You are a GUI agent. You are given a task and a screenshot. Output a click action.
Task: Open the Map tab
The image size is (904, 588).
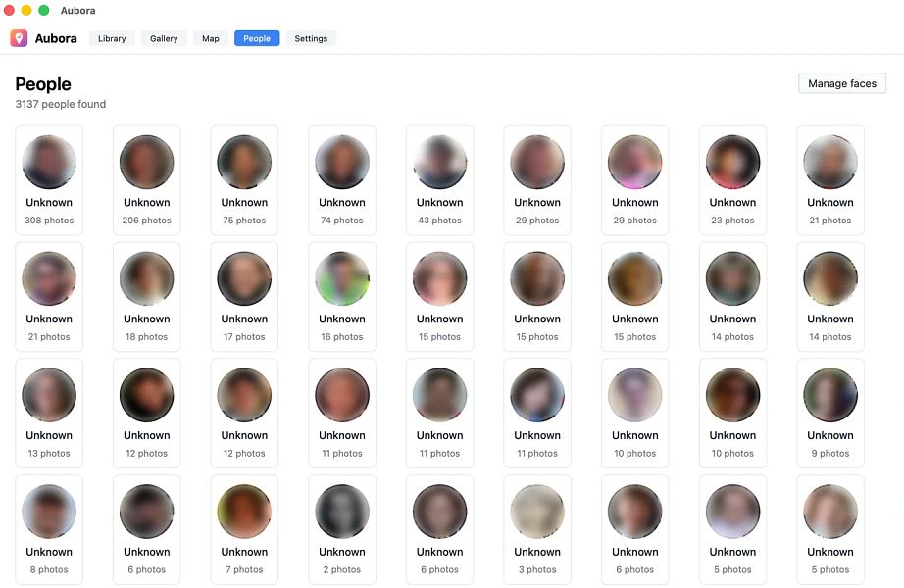click(211, 38)
